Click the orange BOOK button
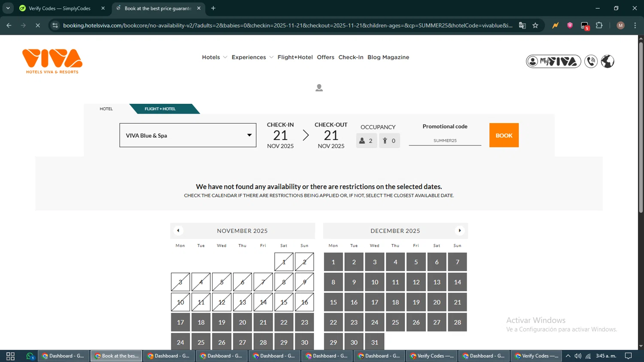 tap(504, 135)
